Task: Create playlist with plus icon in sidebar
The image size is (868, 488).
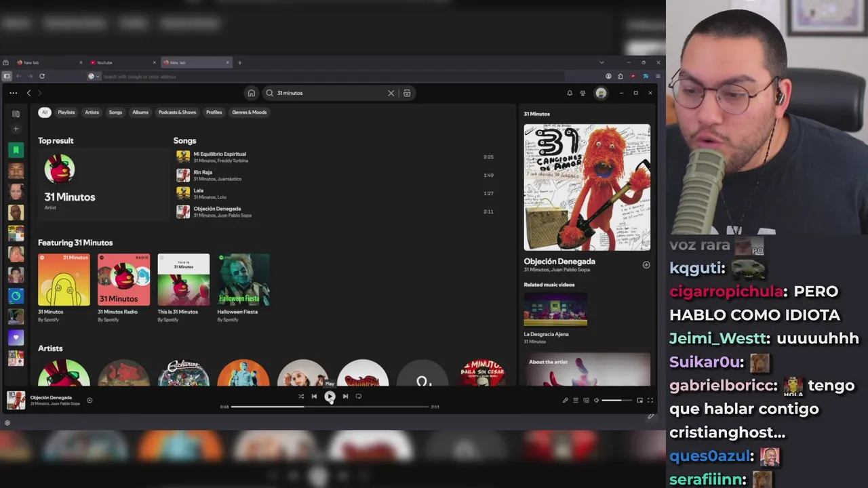Action: [x=16, y=129]
